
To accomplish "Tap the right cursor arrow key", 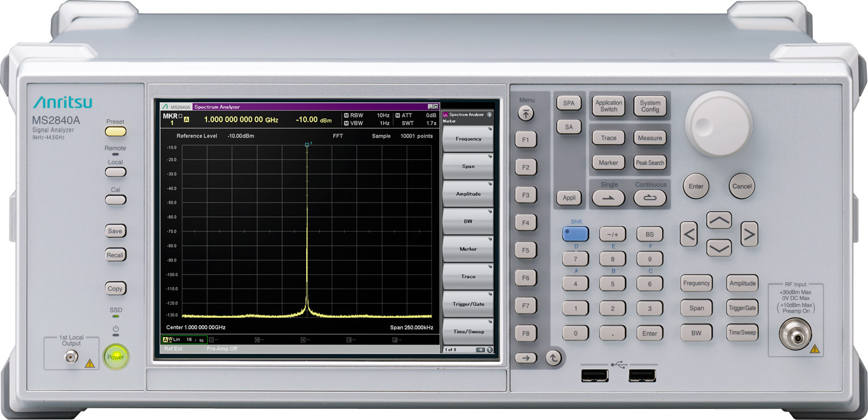I will click(x=750, y=234).
